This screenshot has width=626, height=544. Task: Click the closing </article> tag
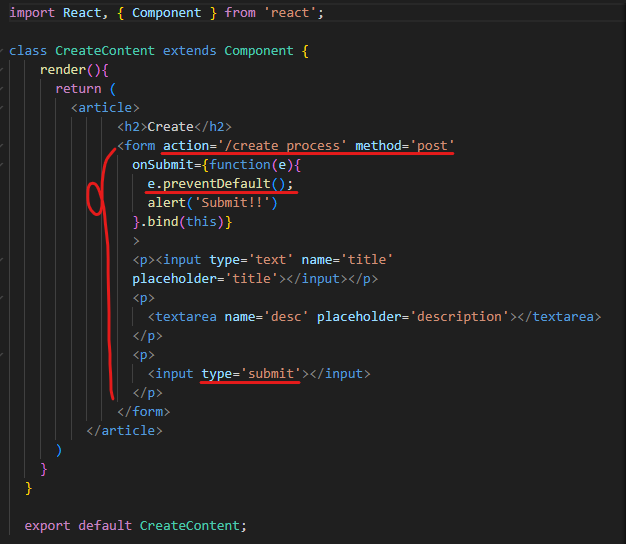click(x=125, y=431)
